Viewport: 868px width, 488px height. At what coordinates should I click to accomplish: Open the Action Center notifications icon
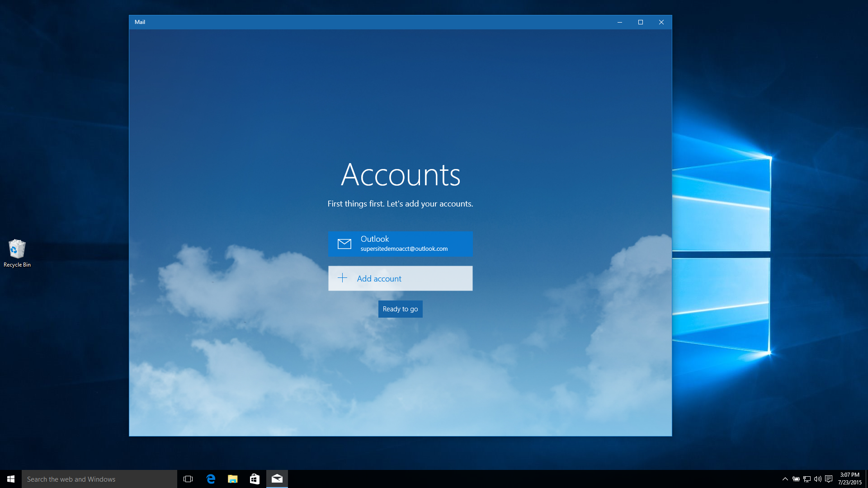coord(829,479)
